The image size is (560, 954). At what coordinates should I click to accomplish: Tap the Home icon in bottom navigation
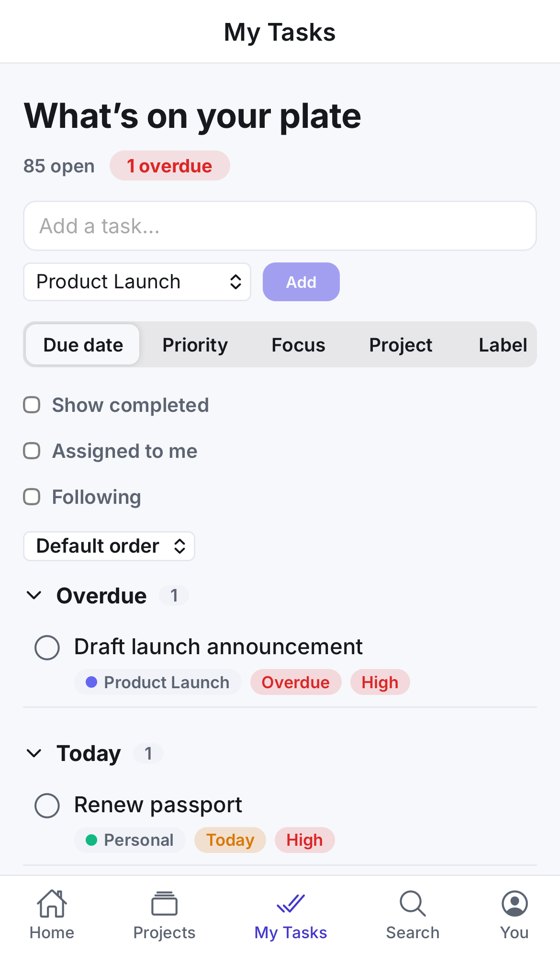tap(52, 904)
